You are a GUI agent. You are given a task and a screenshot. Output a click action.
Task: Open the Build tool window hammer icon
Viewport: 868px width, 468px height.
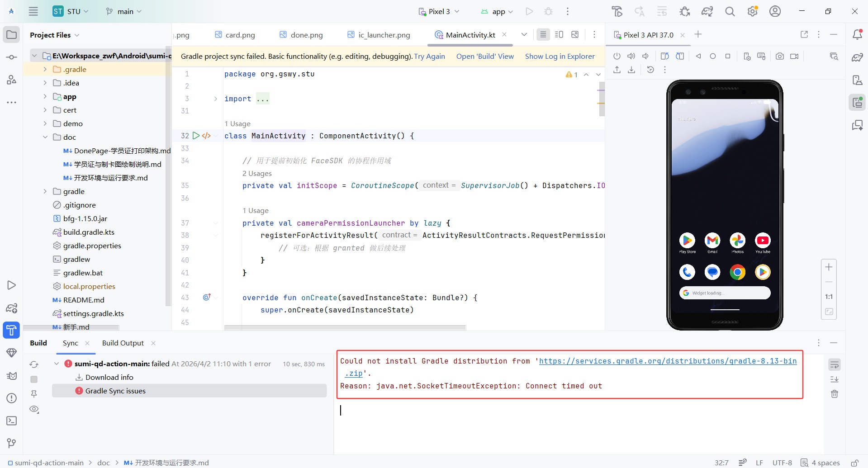[x=12, y=331]
